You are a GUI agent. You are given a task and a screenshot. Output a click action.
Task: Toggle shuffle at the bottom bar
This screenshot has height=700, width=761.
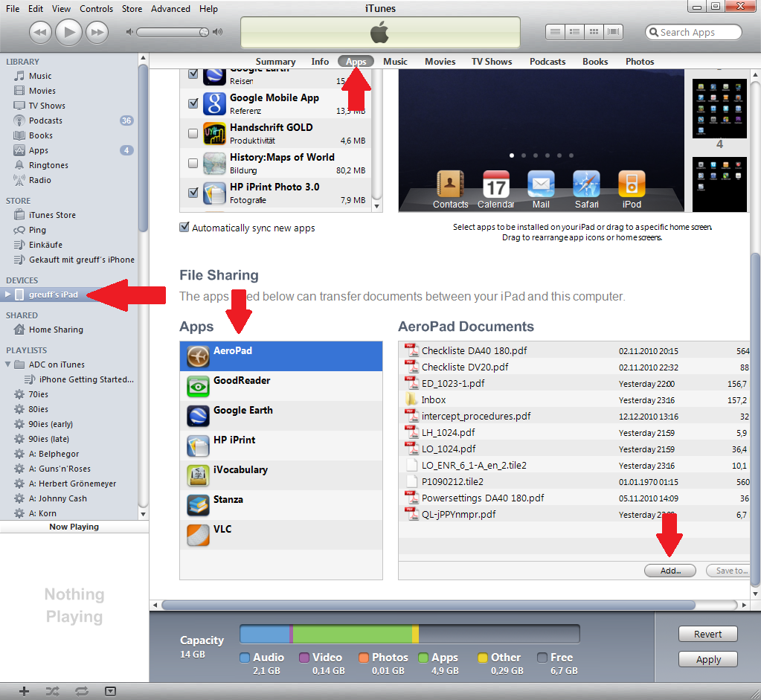[52, 691]
